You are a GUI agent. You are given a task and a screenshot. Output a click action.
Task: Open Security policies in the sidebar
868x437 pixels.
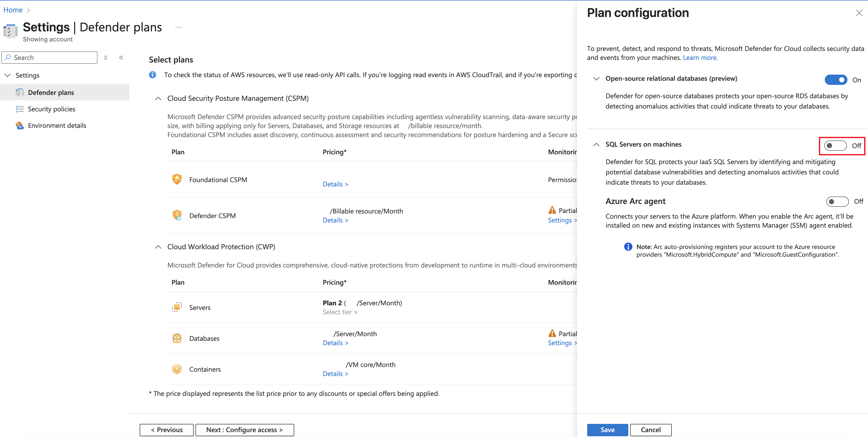click(51, 109)
